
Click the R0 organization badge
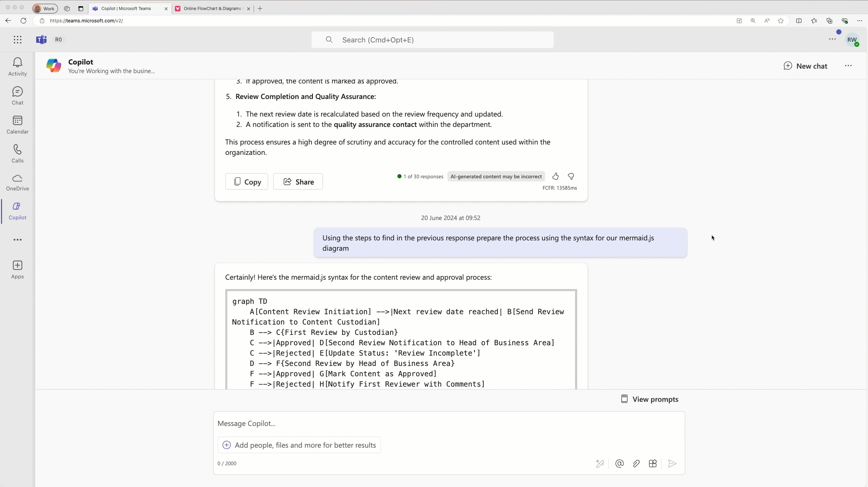coord(58,40)
